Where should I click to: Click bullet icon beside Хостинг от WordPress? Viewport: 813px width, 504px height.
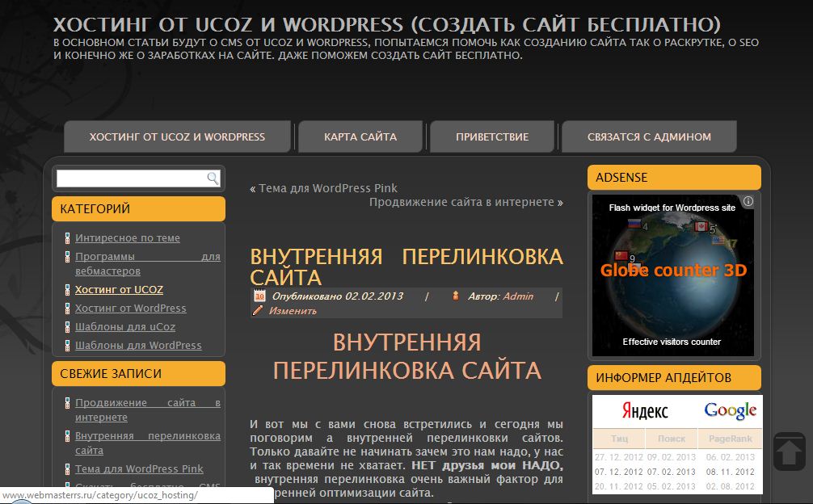pyautogui.click(x=67, y=309)
